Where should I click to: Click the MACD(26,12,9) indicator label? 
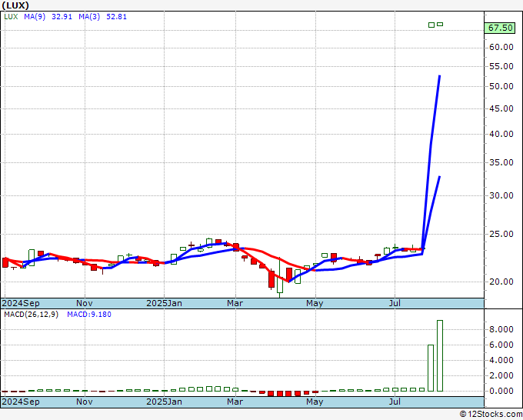(x=31, y=315)
